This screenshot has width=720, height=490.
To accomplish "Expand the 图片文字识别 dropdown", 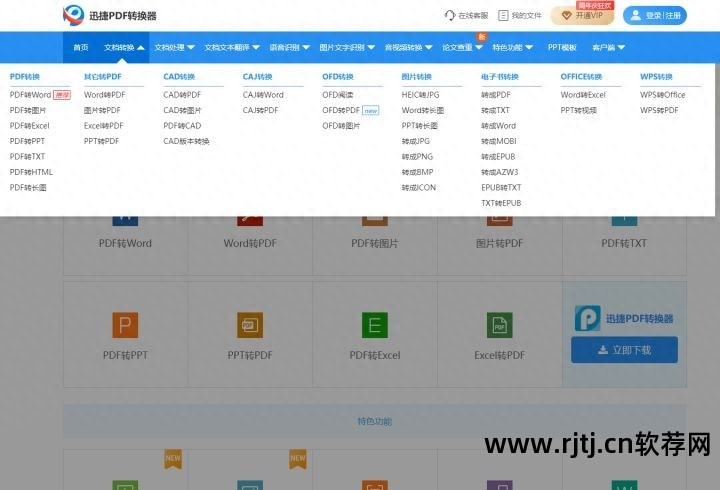I will [347, 47].
